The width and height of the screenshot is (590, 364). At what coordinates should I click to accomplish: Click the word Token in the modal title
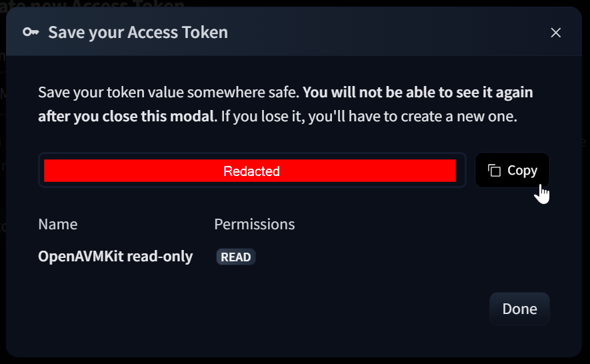[x=205, y=33]
